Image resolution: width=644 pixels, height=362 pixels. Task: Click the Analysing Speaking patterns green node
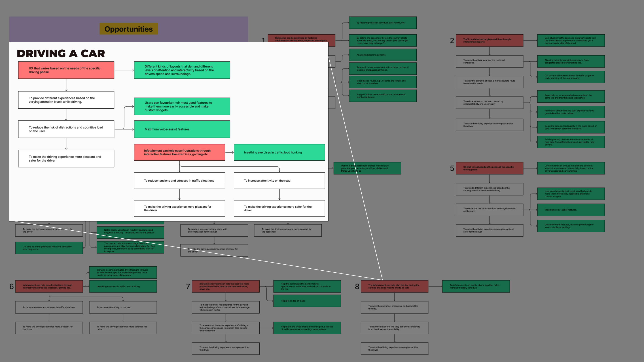point(383,55)
